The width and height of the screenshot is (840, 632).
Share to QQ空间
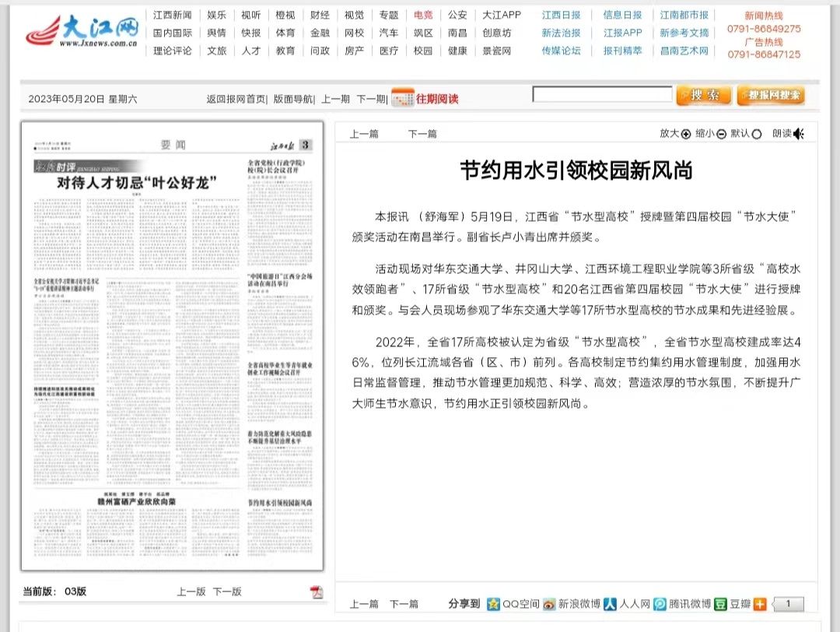pos(513,604)
